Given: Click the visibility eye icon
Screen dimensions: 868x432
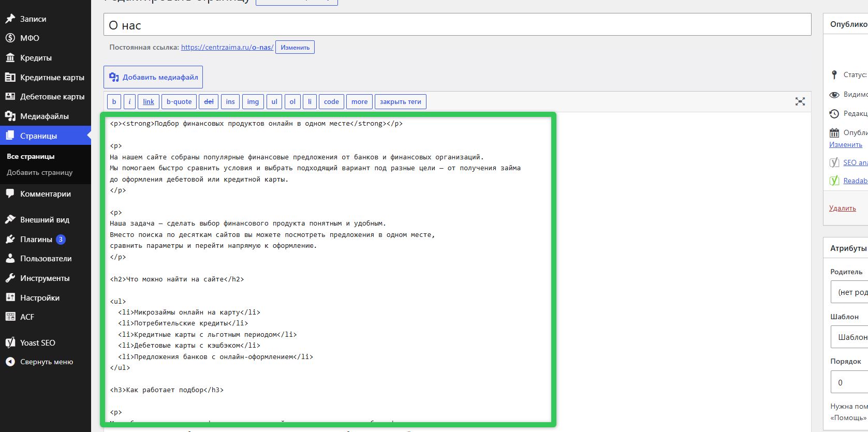Looking at the screenshot, I should [834, 95].
